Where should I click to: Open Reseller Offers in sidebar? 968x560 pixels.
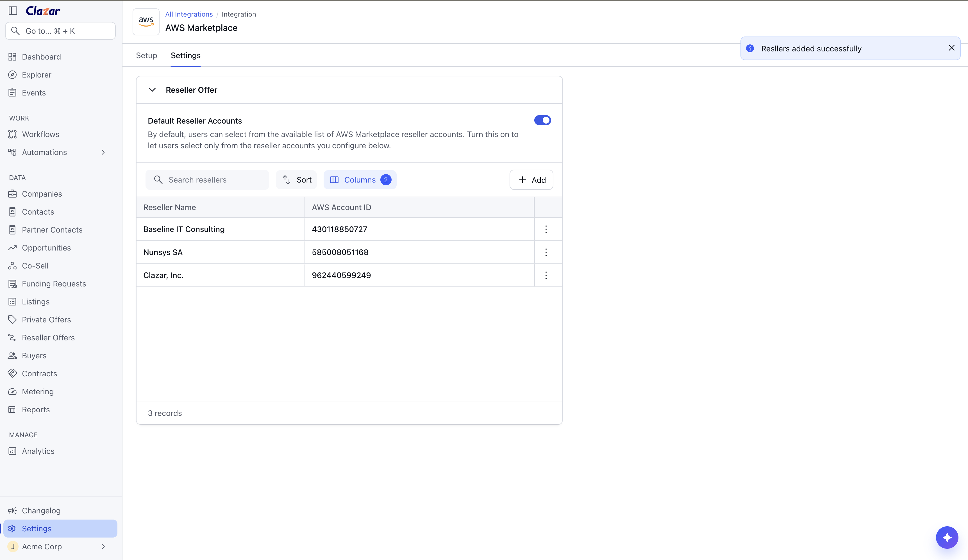point(48,338)
